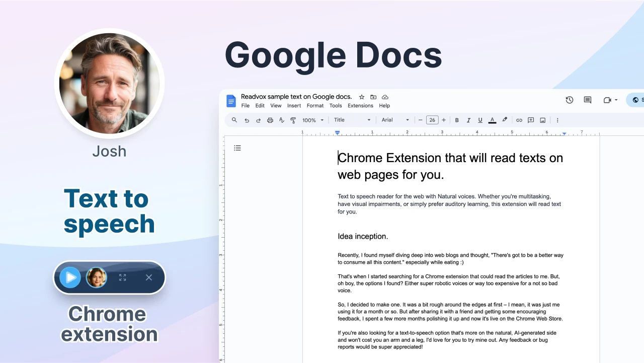Open the Insert menu
The width and height of the screenshot is (644, 363).
[294, 106]
